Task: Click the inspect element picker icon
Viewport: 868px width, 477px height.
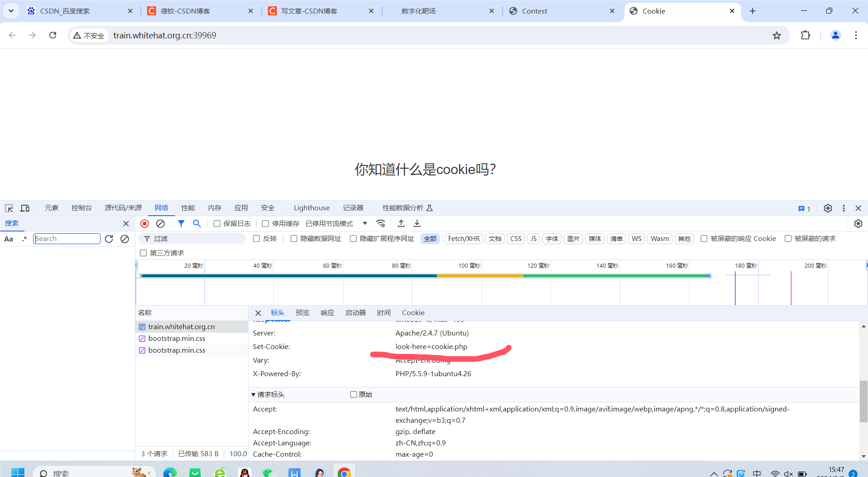Action: [9, 208]
